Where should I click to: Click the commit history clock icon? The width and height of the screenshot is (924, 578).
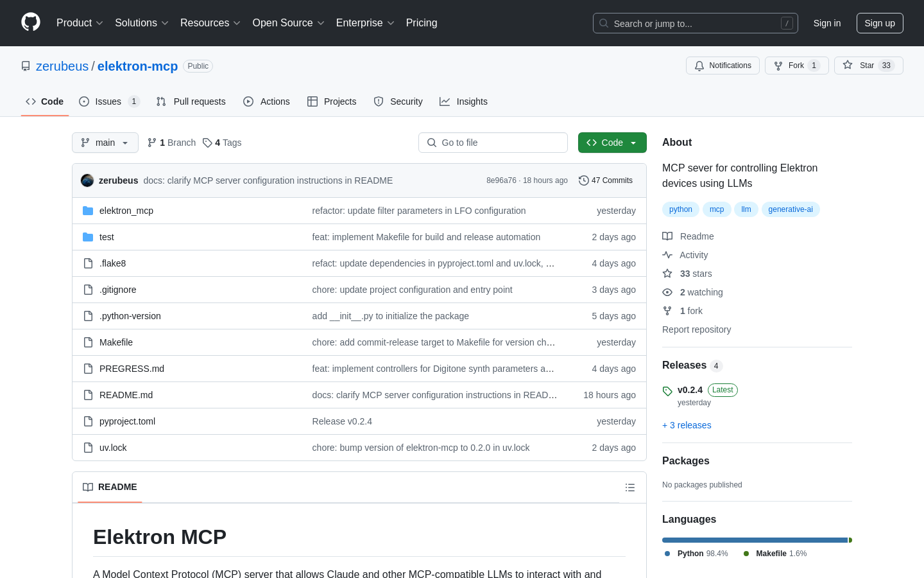(584, 180)
